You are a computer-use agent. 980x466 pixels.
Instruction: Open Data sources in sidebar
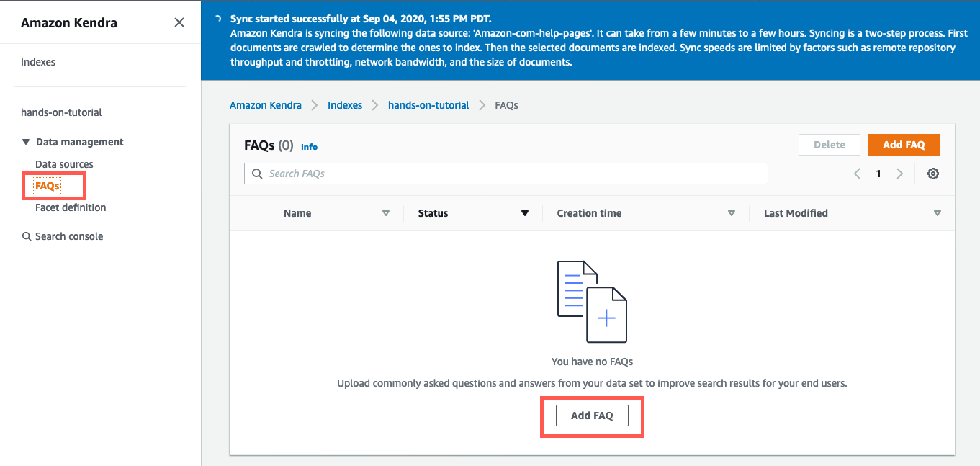[x=64, y=164]
